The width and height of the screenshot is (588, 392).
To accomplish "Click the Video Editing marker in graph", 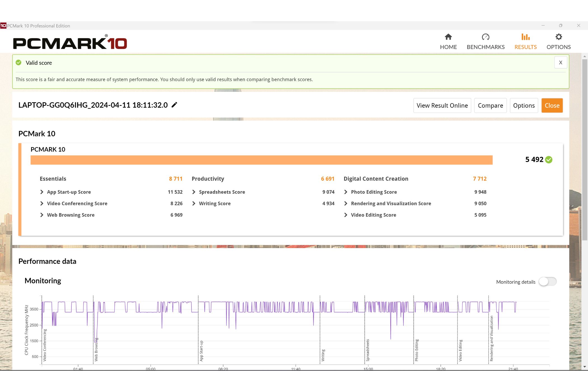I will [x=461, y=351].
